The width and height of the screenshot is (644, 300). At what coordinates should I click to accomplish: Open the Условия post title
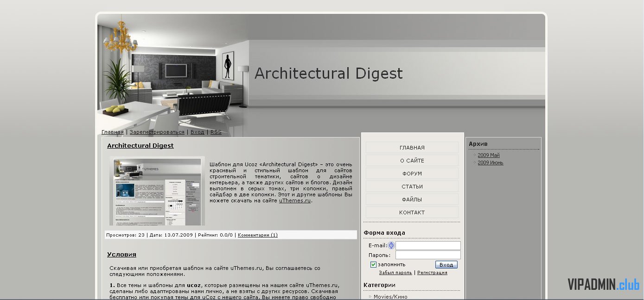[x=121, y=254]
